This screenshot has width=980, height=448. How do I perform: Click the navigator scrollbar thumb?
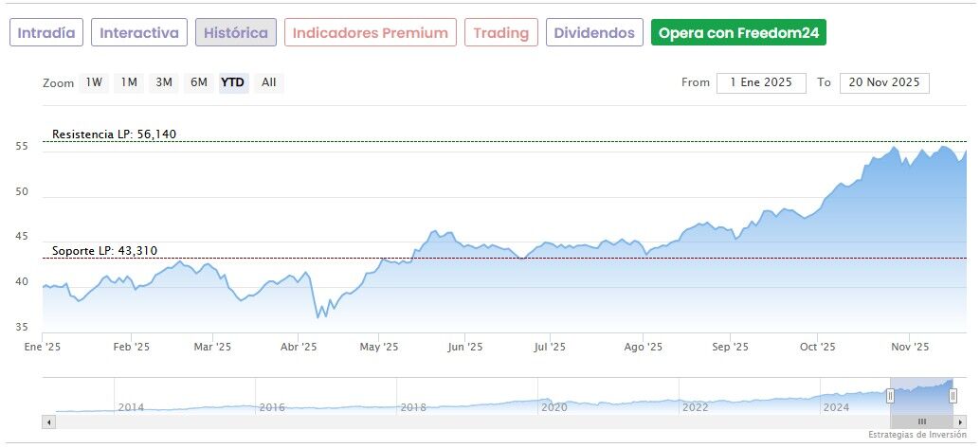tap(921, 421)
